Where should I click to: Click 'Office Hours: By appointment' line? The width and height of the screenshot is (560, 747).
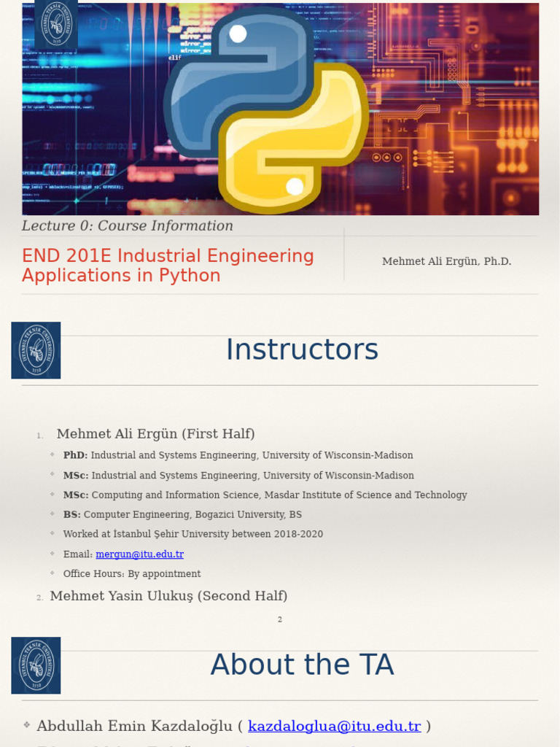[x=132, y=573]
